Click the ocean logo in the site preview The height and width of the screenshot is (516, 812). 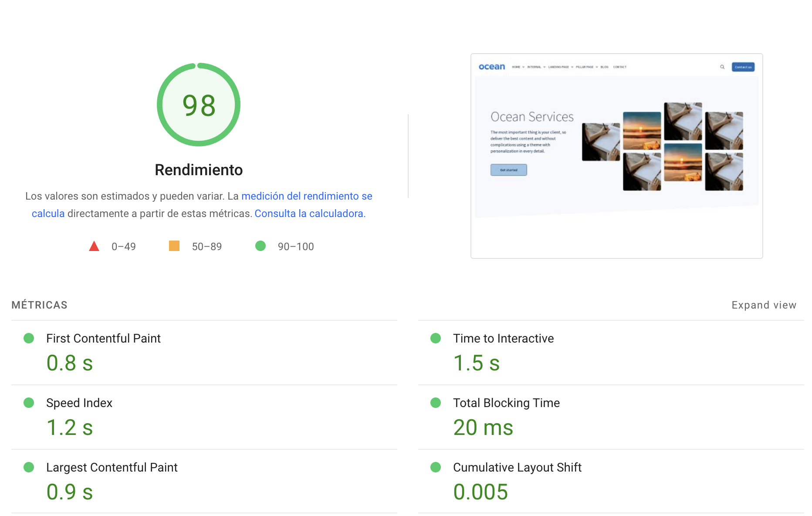(492, 67)
